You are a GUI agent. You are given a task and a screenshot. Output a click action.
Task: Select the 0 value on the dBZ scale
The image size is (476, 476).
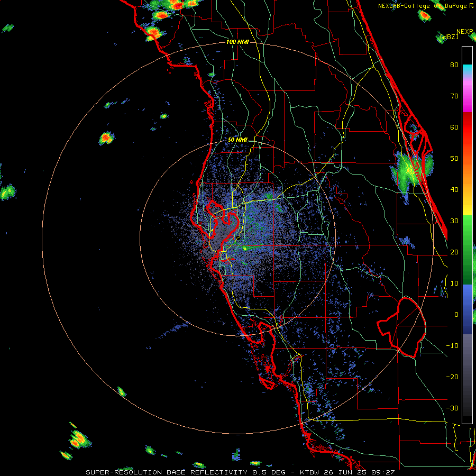[456, 315]
